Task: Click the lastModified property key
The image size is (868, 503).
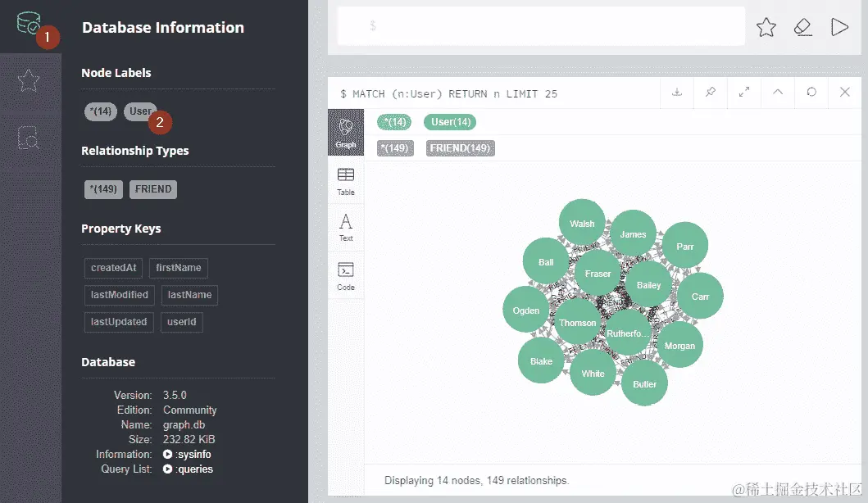Action: [x=119, y=295]
